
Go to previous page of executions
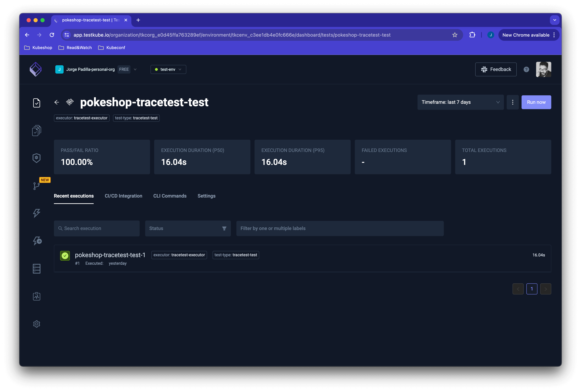click(x=518, y=289)
